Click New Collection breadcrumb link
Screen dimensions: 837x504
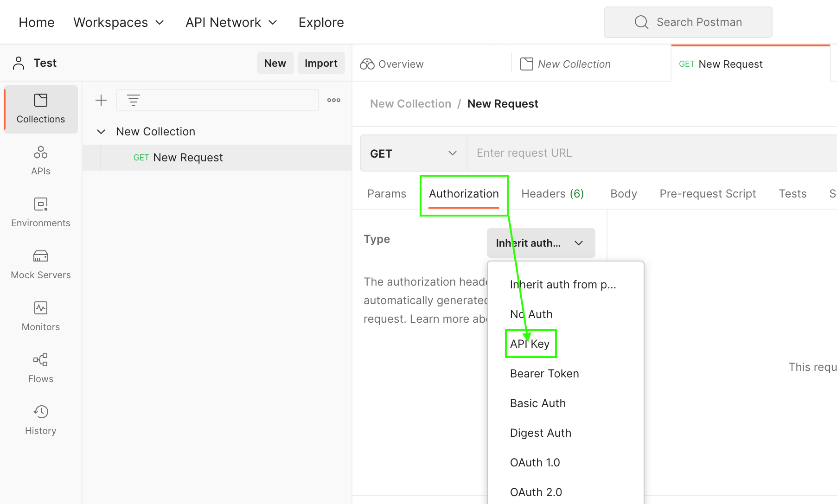coord(410,104)
